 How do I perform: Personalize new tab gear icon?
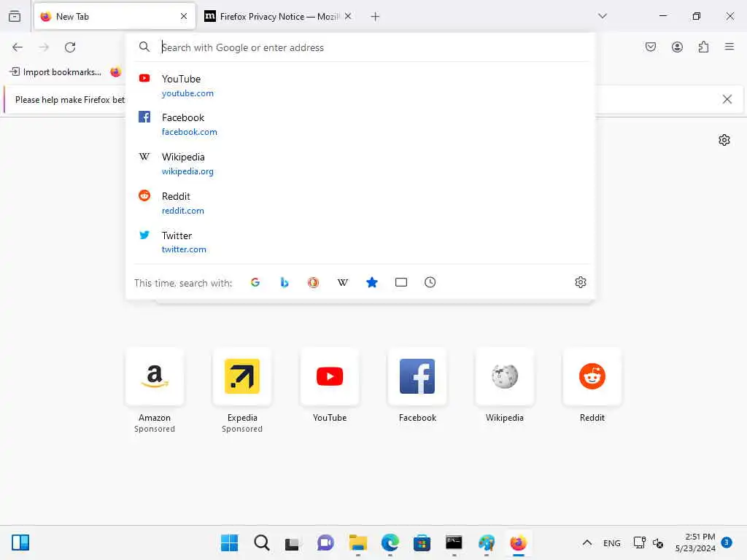click(724, 140)
